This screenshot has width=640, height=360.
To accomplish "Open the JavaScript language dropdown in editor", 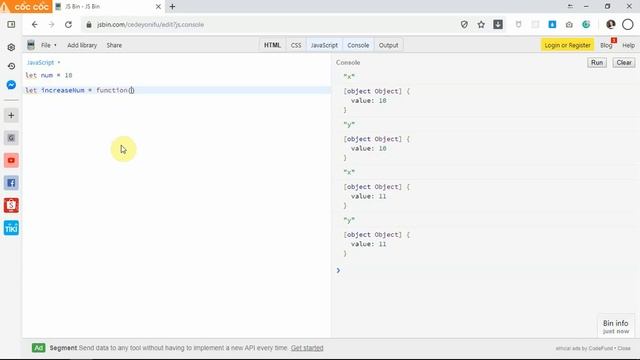I will (x=43, y=62).
